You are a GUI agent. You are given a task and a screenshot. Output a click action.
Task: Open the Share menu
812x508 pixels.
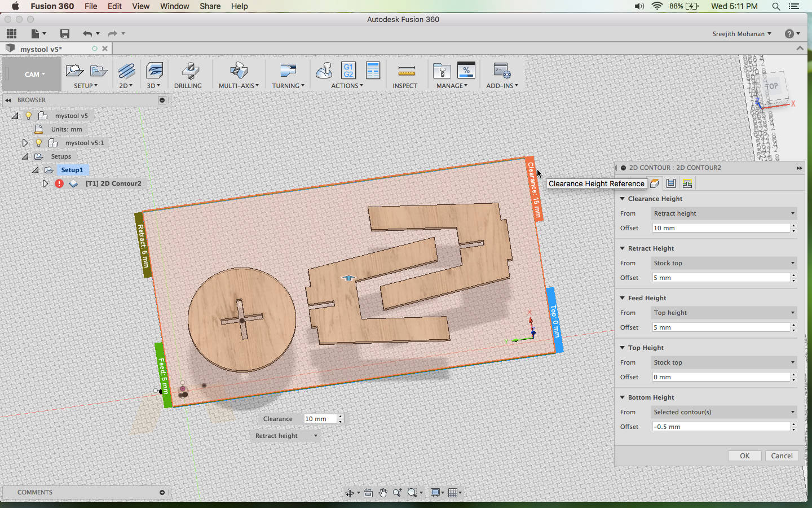[x=210, y=6]
